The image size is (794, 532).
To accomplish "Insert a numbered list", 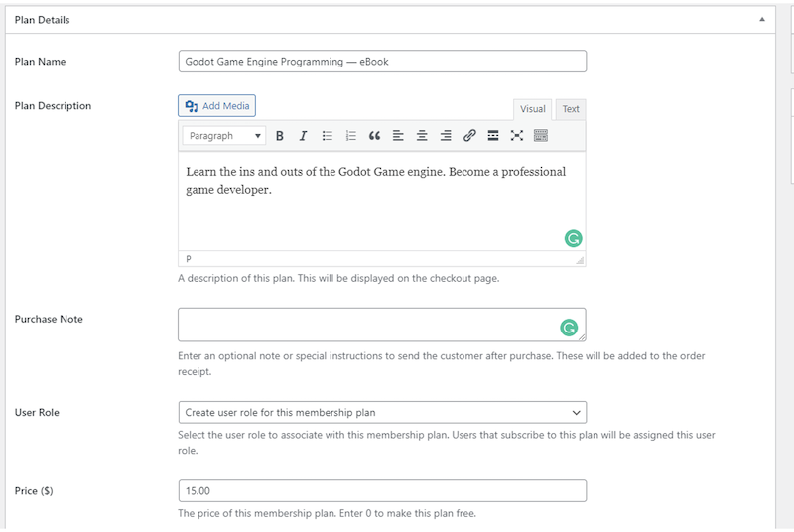I will click(x=350, y=136).
